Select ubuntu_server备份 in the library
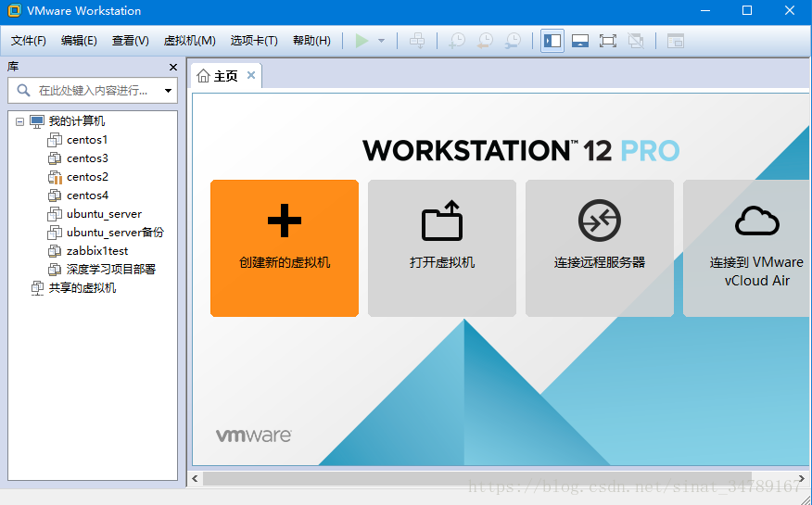Image resolution: width=812 pixels, height=505 pixels. (x=115, y=233)
